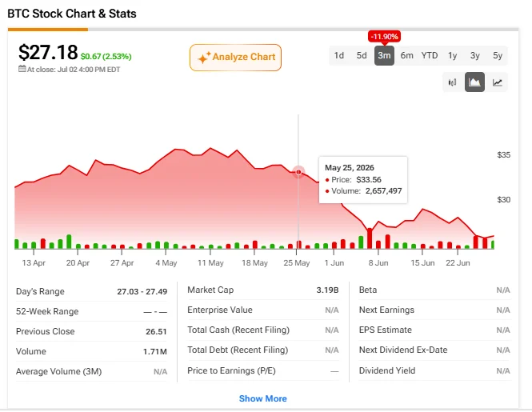Screen dimensions: 532x412
Task: Click the calendar icon beside At close
Action: coord(22,69)
